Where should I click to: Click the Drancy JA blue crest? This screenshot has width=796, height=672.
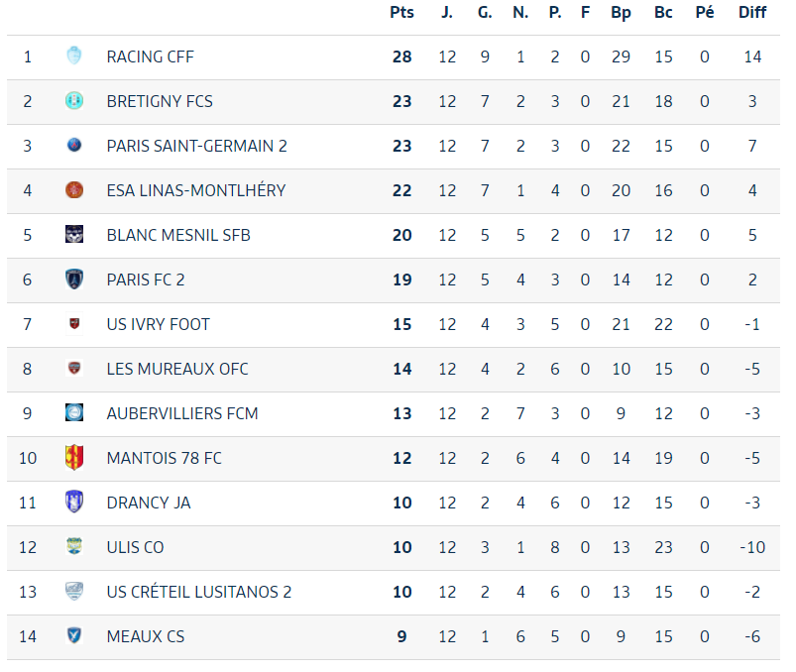(x=74, y=502)
